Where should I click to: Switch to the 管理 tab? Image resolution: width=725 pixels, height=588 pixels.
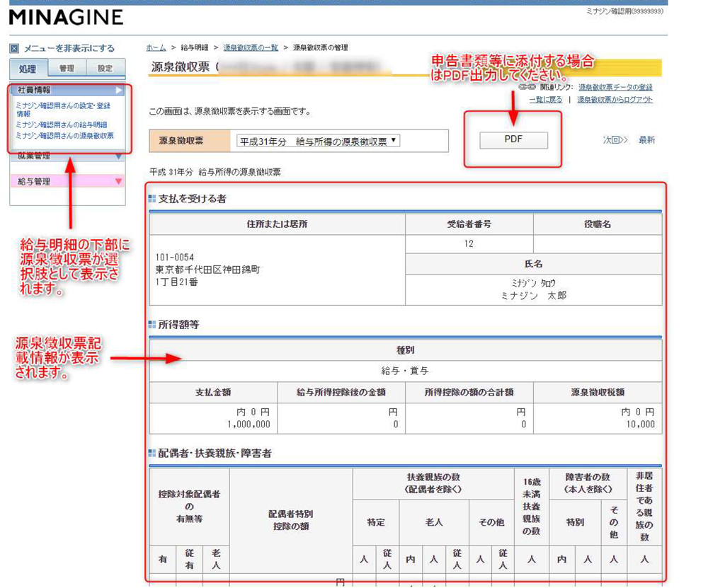[67, 68]
